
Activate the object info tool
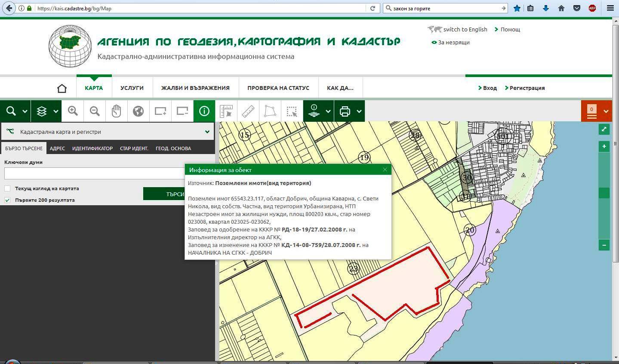coord(204,111)
